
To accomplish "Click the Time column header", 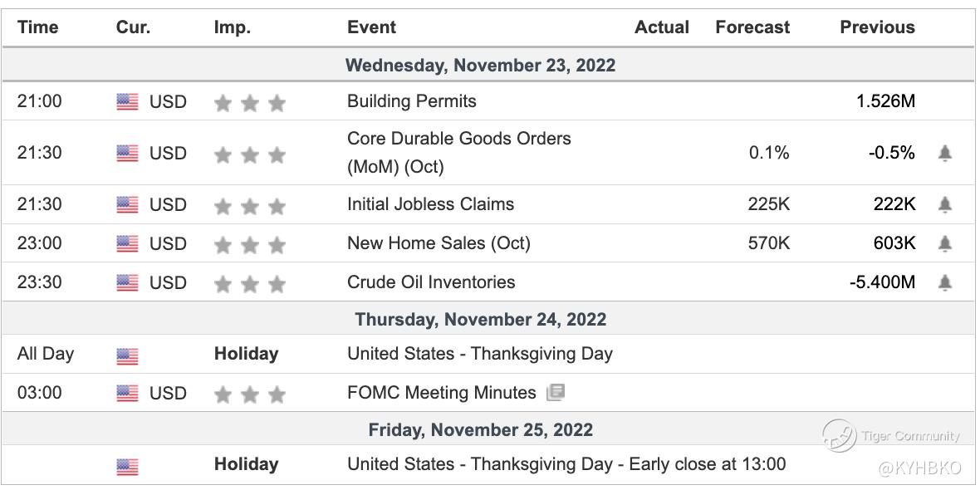I will tap(37, 27).
